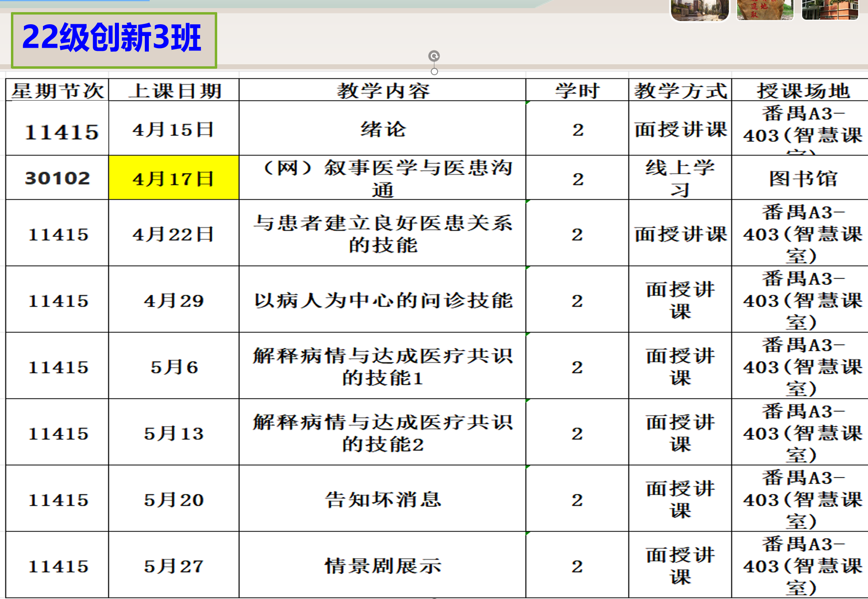The width and height of the screenshot is (868, 599).
Task: Click the 以病人为中心的问诊技能 cell
Action: [383, 300]
